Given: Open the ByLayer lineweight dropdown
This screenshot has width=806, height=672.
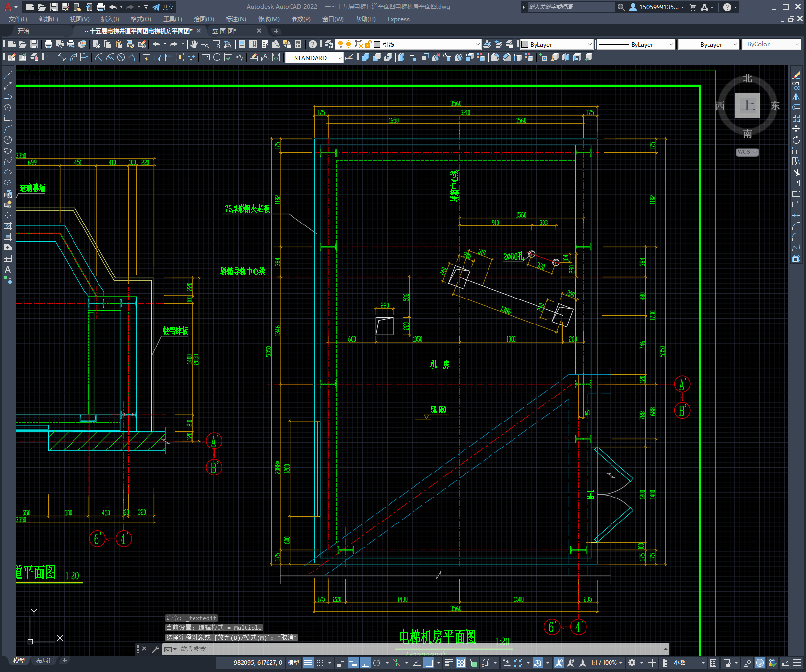Looking at the screenshot, I should click(708, 44).
